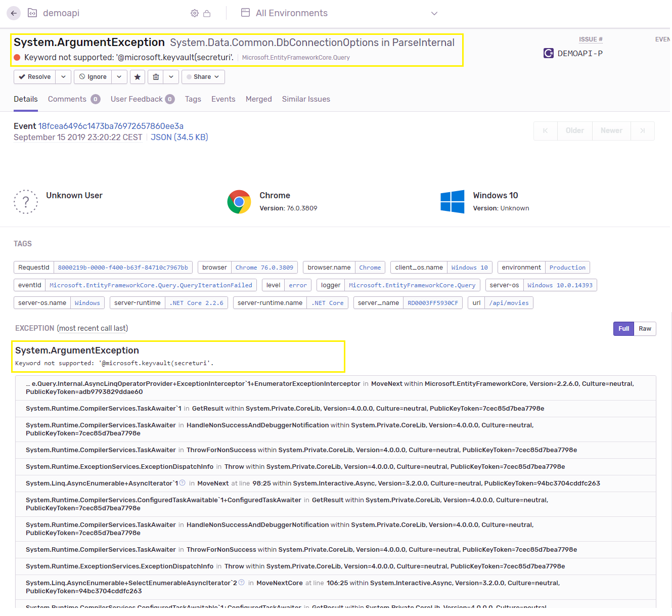This screenshot has width=672, height=616.
Task: Click the /api/movies url tag value
Action: [509, 303]
